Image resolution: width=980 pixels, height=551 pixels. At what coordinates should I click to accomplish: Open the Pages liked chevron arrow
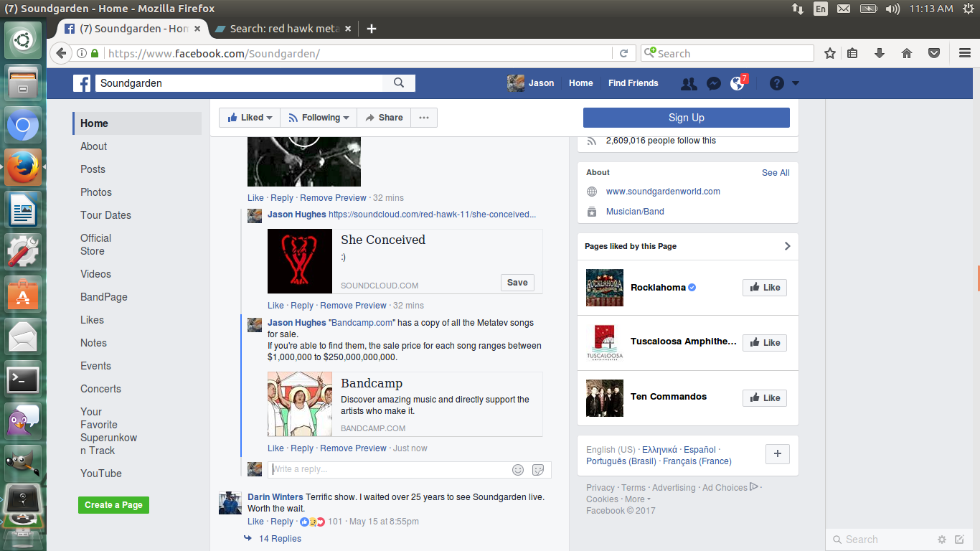click(x=787, y=246)
